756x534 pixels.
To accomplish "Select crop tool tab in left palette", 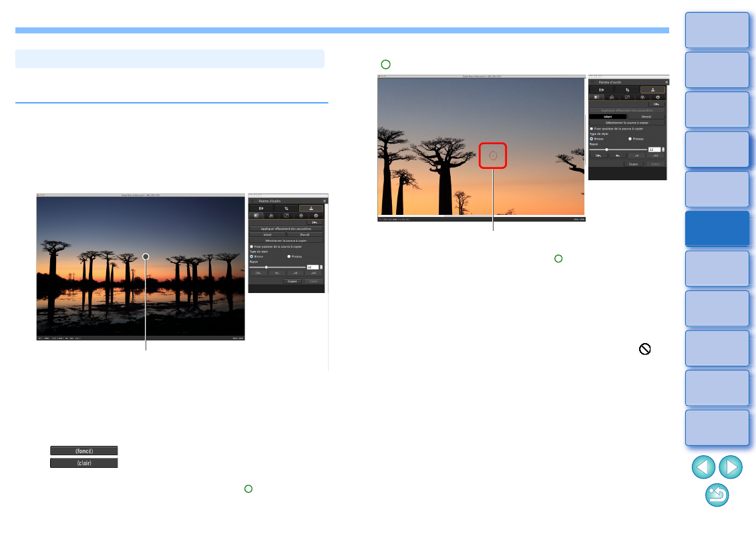I will 287,208.
